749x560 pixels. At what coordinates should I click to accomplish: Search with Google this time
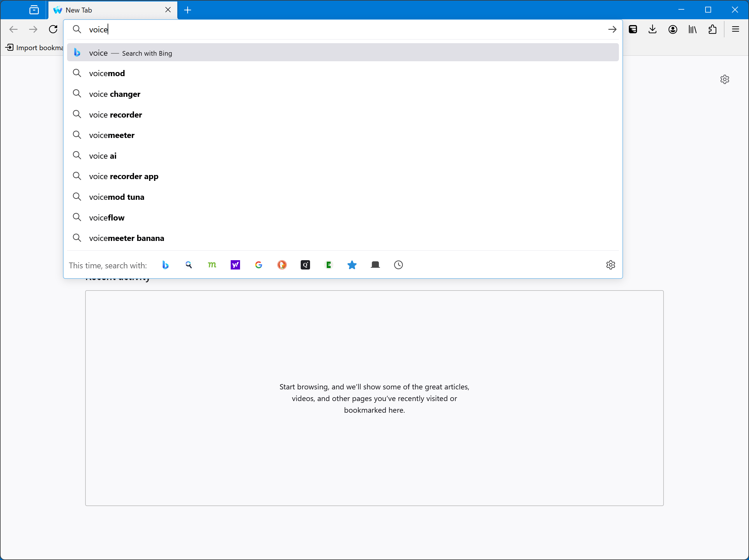(x=259, y=265)
